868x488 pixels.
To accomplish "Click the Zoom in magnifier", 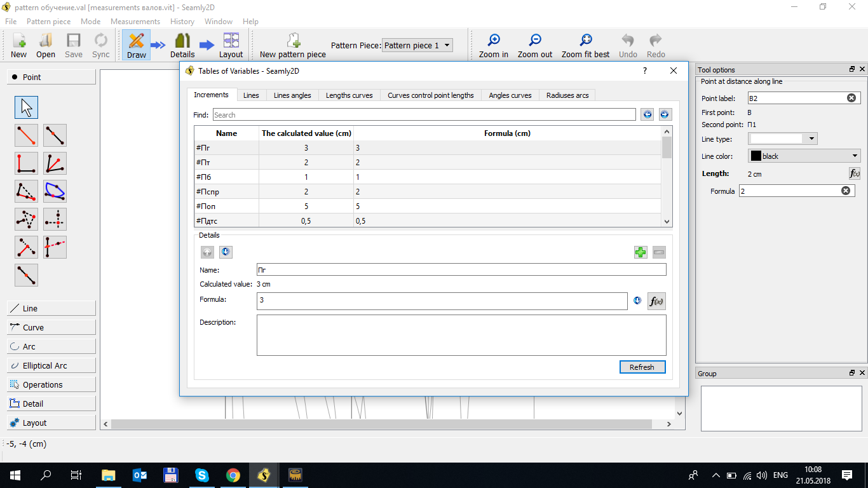I will [494, 46].
